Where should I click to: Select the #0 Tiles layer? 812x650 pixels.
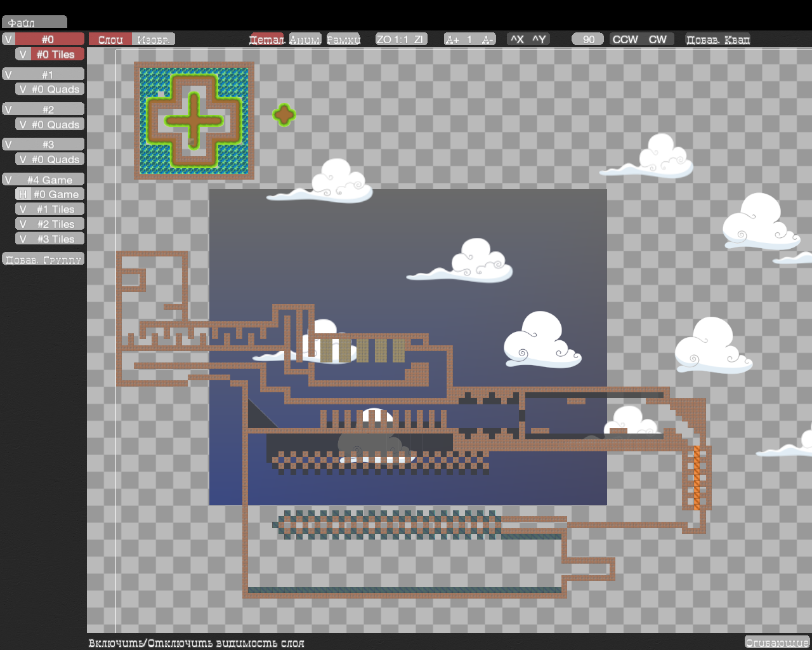57,55
